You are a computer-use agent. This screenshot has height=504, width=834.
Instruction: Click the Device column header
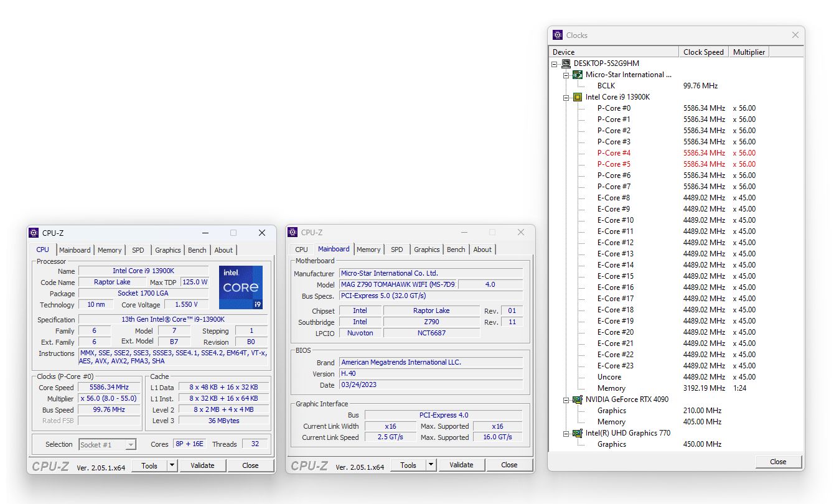point(614,52)
